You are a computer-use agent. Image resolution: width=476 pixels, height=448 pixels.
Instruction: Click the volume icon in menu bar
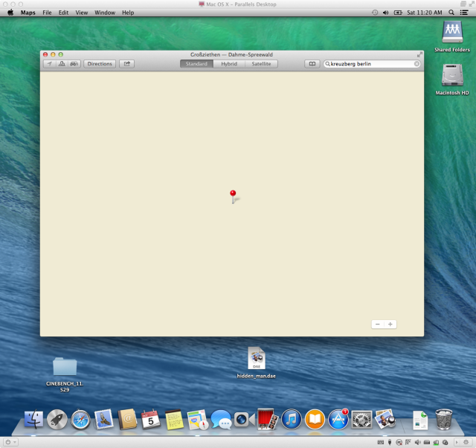pos(385,13)
